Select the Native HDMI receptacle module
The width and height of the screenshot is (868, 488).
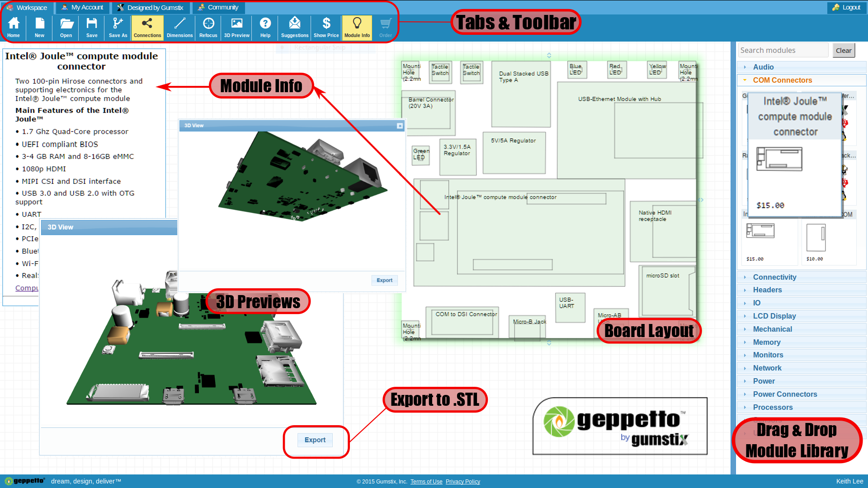[663, 232]
